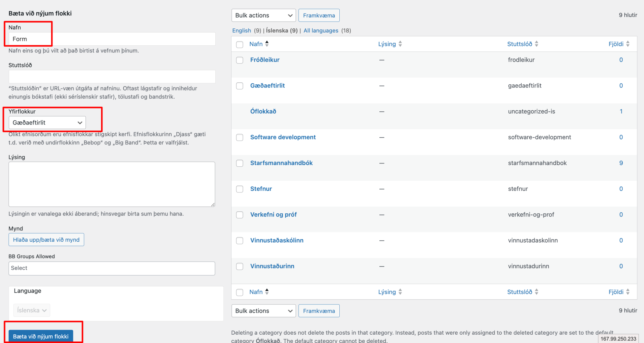Toggle the select-all checkbox in top header
Screen dimensions: 644x343
pos(240,44)
